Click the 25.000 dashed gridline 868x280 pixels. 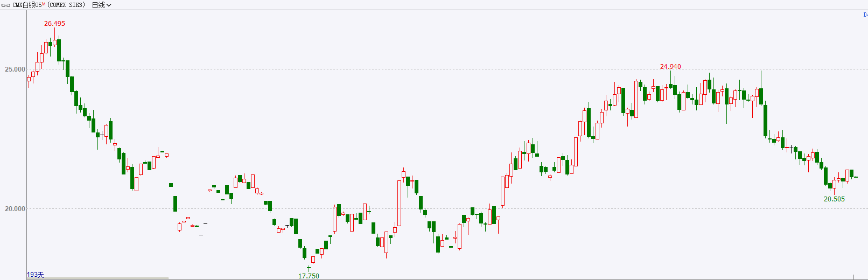(447, 69)
